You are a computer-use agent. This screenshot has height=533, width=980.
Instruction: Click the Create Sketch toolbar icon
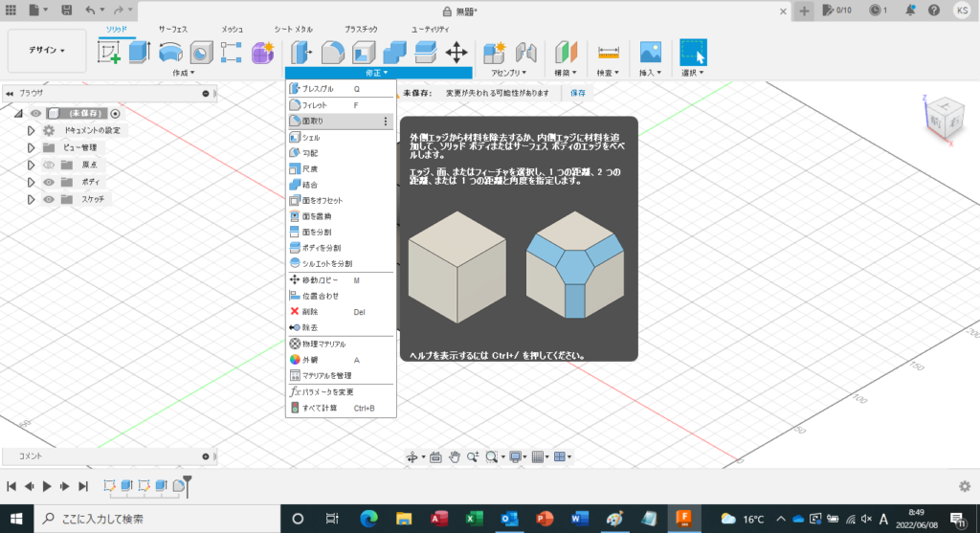[x=109, y=53]
